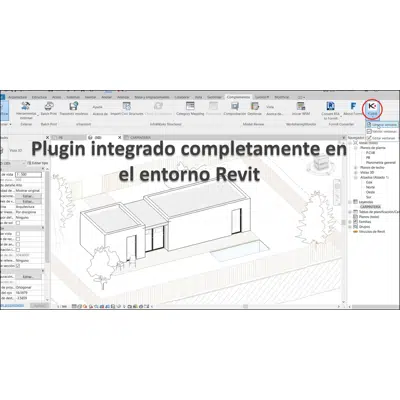Click the 3D view horizontal scrollbar
This screenshot has height=400, width=400.
click(245, 306)
